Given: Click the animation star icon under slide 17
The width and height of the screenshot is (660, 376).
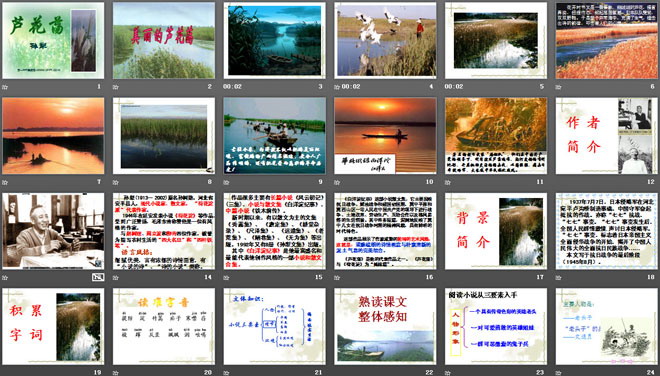Looking at the screenshot, I should 447,277.
